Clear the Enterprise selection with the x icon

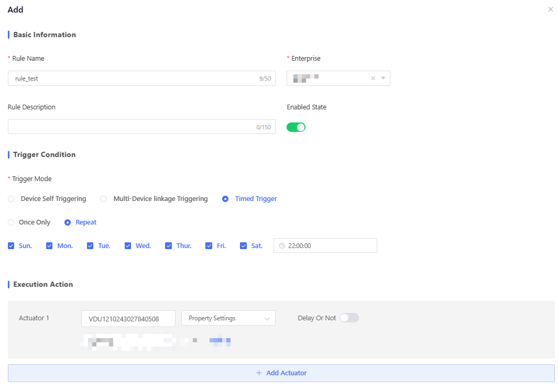(373, 79)
